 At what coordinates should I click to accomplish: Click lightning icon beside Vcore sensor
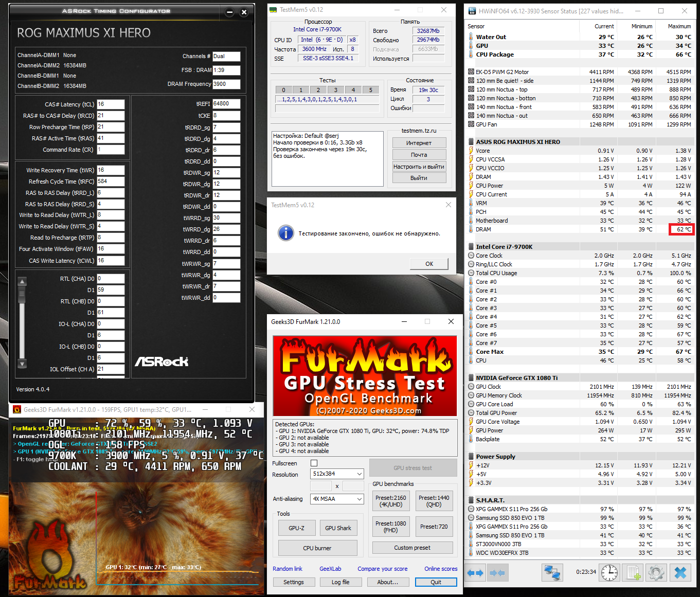(x=471, y=151)
